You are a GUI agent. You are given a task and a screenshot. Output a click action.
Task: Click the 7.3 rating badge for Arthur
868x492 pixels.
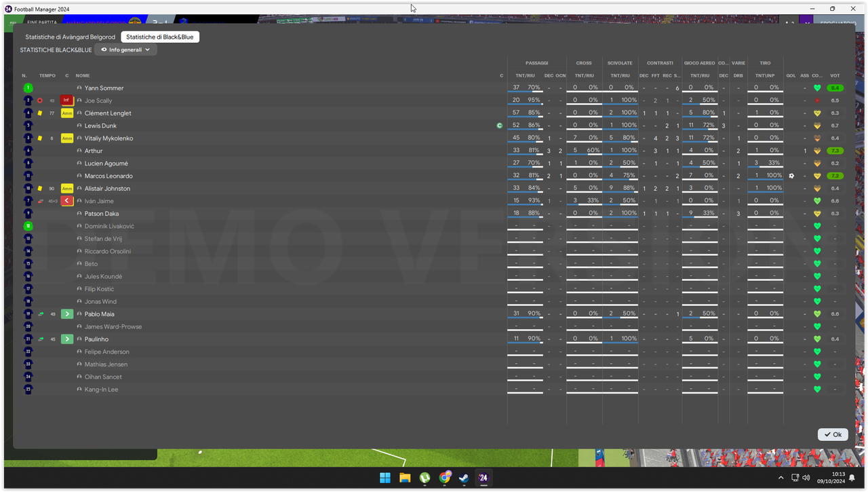pyautogui.click(x=835, y=151)
